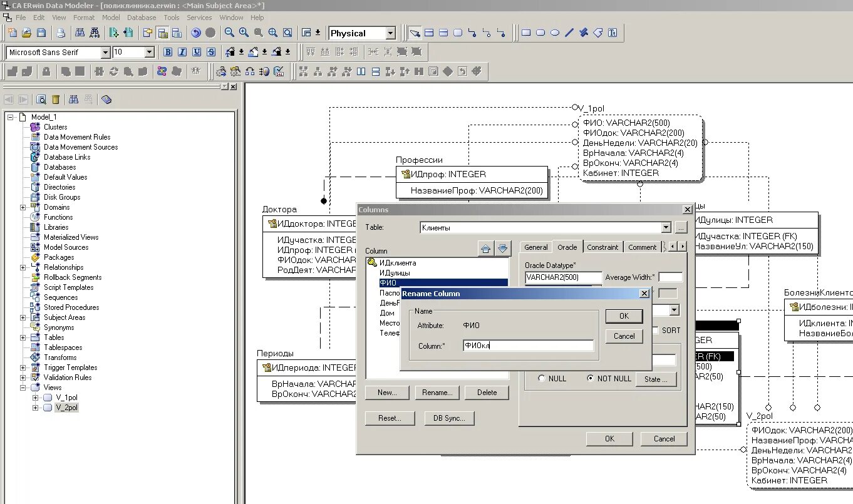Screen dimensions: 853x504
Task: Click the Reset... button
Action: [389, 418]
